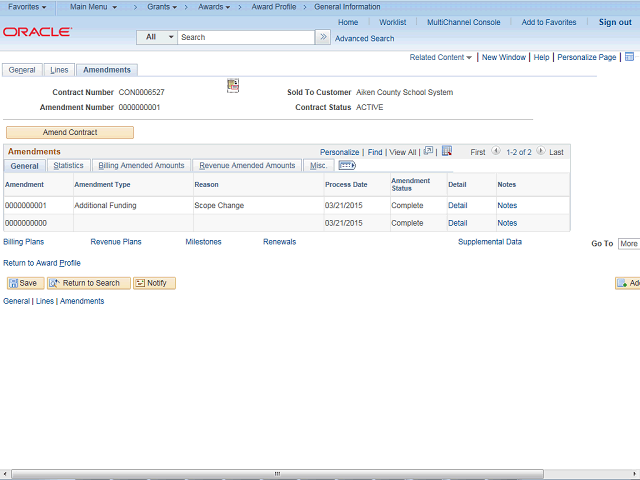This screenshot has width=640, height=480.
Task: Open the Revenue Plans link
Action: (x=116, y=242)
